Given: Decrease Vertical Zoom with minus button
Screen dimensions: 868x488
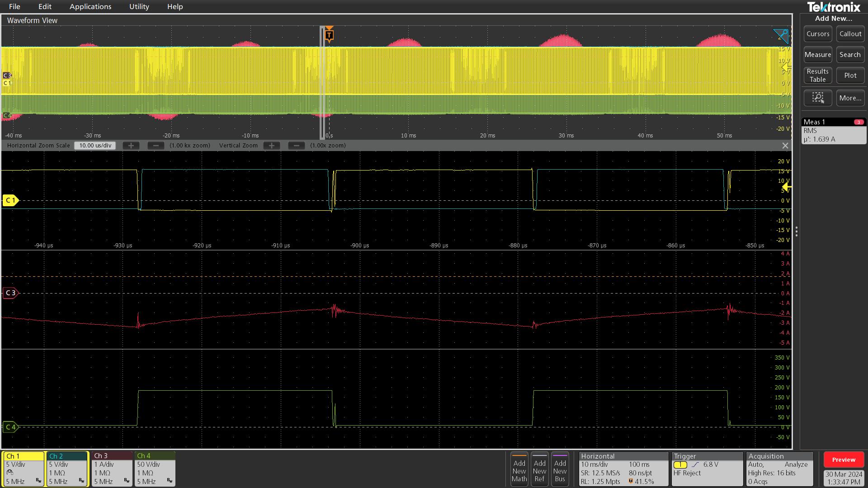Looking at the screenshot, I should pos(296,146).
